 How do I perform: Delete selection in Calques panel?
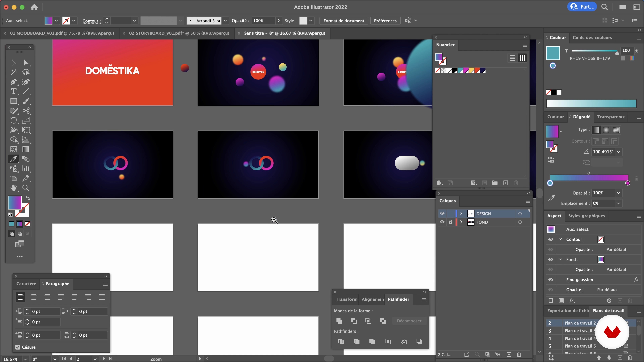click(x=519, y=354)
